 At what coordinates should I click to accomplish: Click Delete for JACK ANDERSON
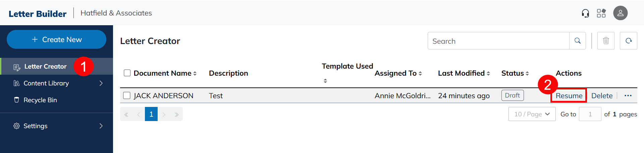coord(602,95)
